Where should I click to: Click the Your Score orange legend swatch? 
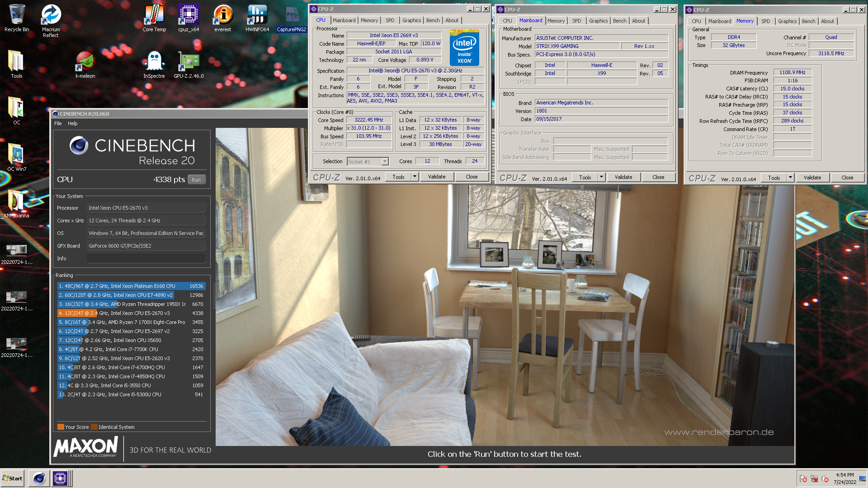pyautogui.click(x=61, y=427)
